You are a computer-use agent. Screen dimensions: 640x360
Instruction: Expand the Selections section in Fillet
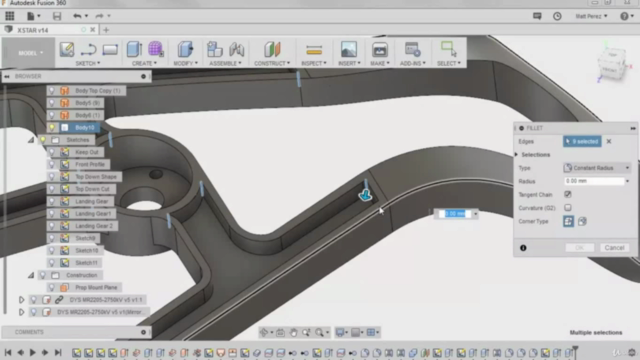point(517,155)
